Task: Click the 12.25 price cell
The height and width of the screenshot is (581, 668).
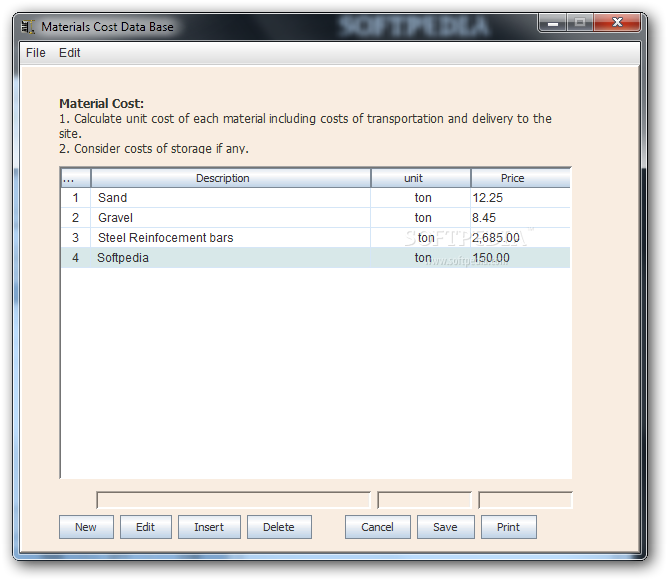Action: [x=521, y=198]
